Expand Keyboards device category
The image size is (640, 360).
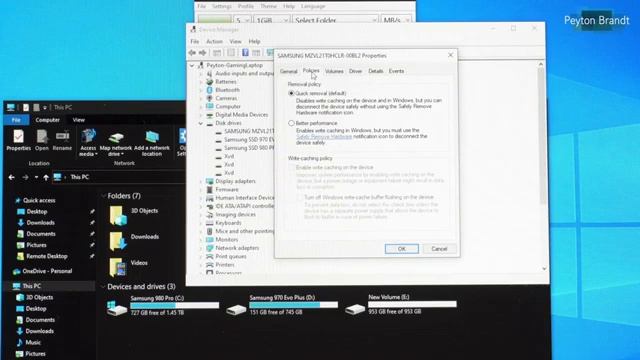tap(201, 223)
